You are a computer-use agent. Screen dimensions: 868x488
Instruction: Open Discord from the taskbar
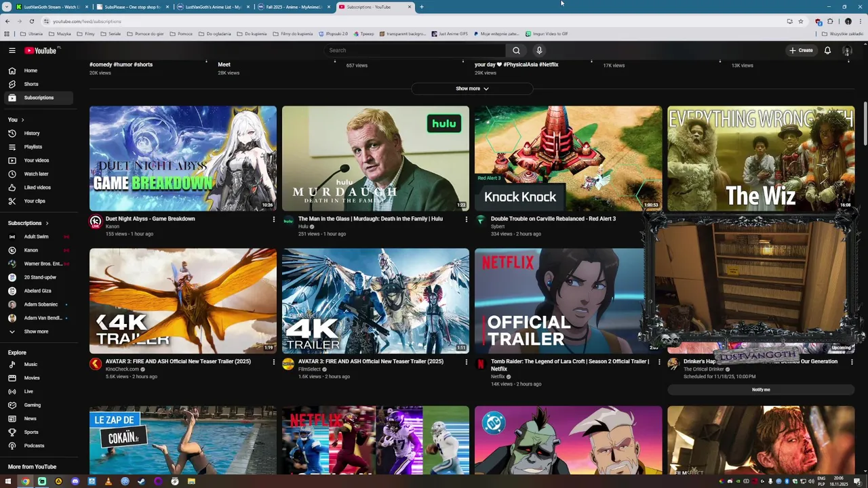pos(75,481)
